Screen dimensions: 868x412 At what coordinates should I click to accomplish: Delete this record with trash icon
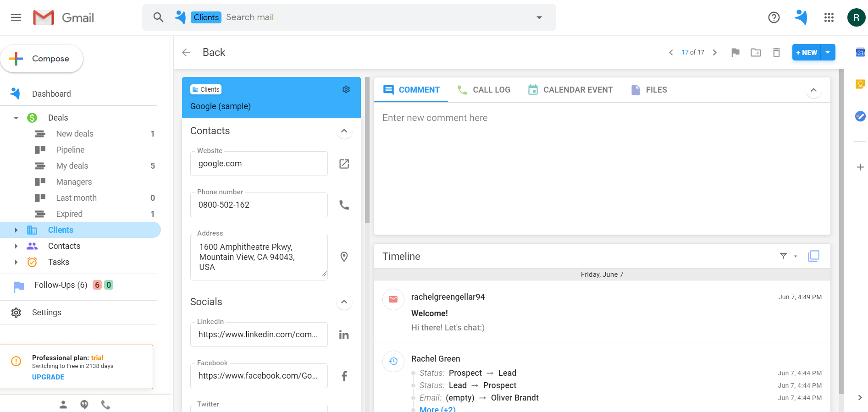tap(776, 52)
